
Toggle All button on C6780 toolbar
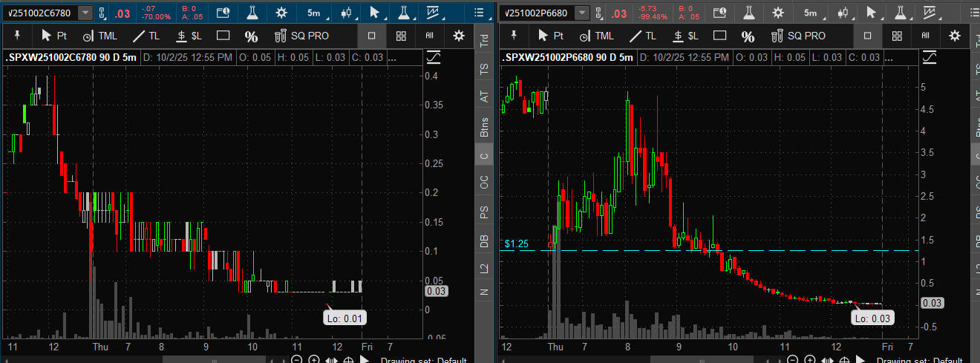click(x=430, y=35)
